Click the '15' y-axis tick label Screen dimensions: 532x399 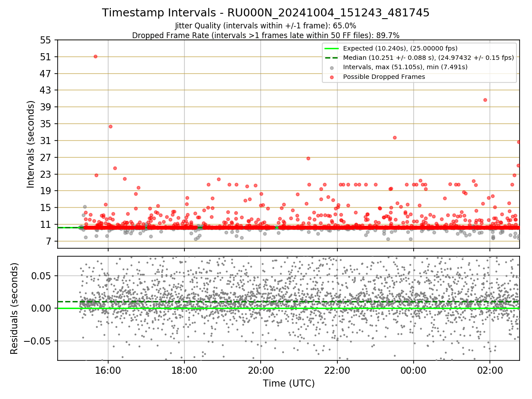(x=46, y=208)
